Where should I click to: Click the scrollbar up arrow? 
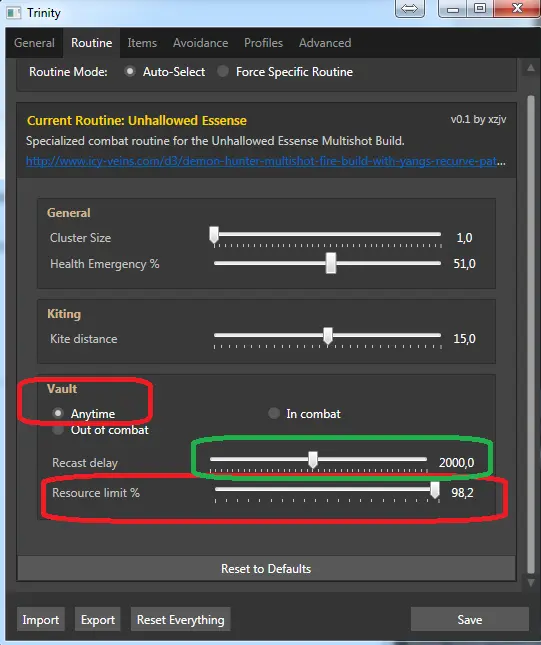pos(531,68)
